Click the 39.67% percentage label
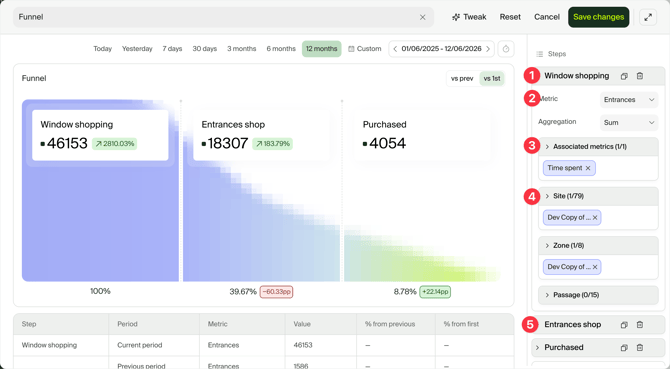 (243, 292)
